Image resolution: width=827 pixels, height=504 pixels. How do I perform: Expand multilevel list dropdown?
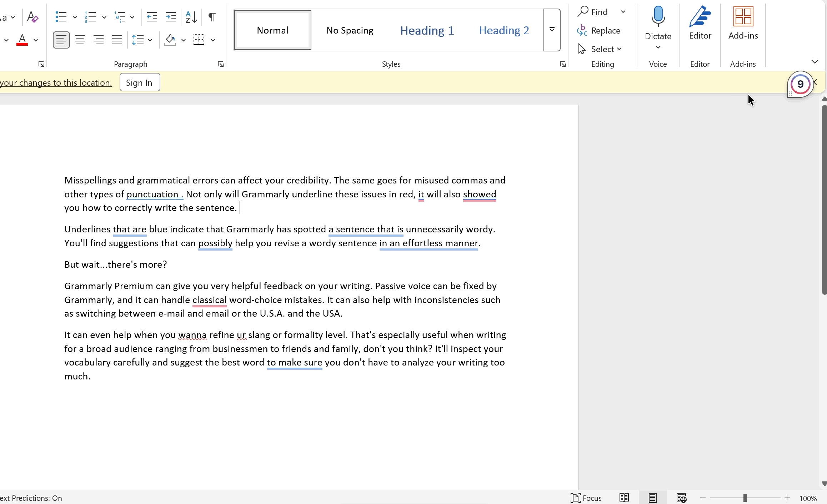click(132, 17)
